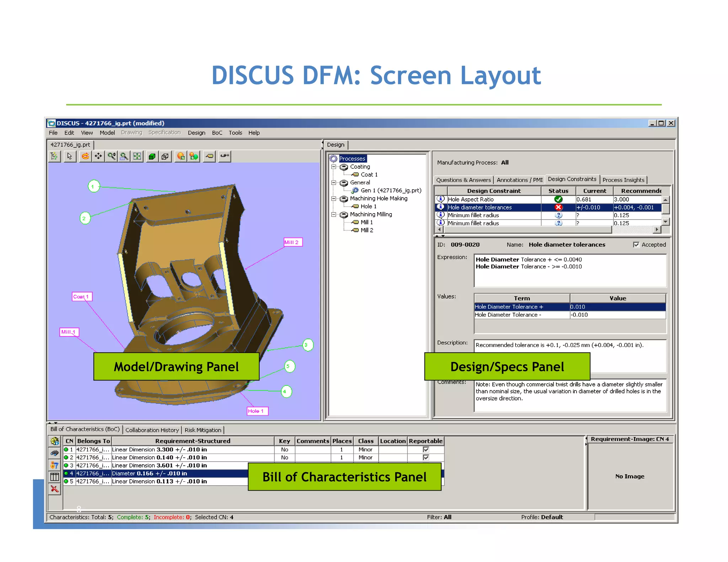Select the zoom in/out magnifier tool
The image size is (728, 562).
(112, 156)
